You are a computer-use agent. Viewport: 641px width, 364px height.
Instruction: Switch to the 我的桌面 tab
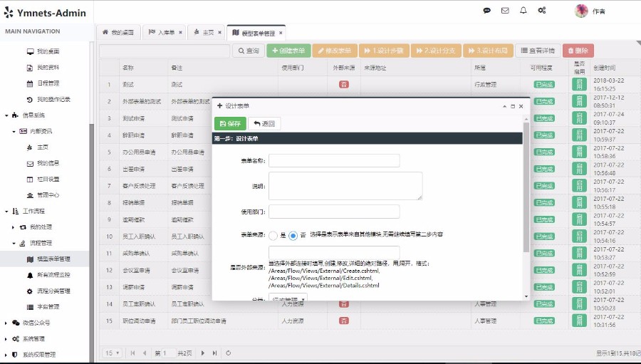[x=118, y=32]
